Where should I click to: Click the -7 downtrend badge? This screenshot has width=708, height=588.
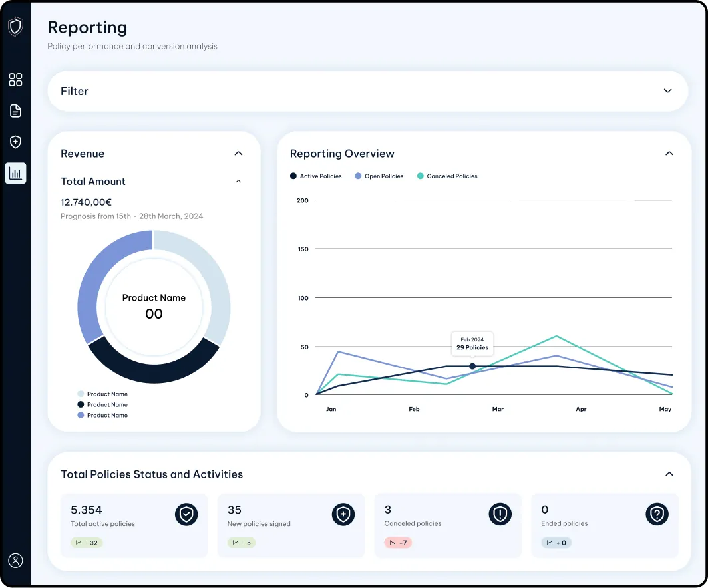click(x=398, y=543)
